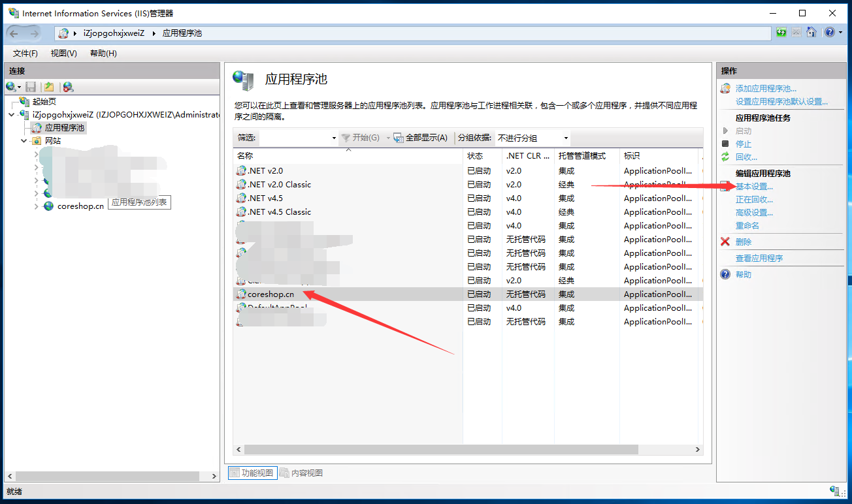852x504 pixels.
Task: Open the 文件(F) menu
Action: tap(25, 54)
